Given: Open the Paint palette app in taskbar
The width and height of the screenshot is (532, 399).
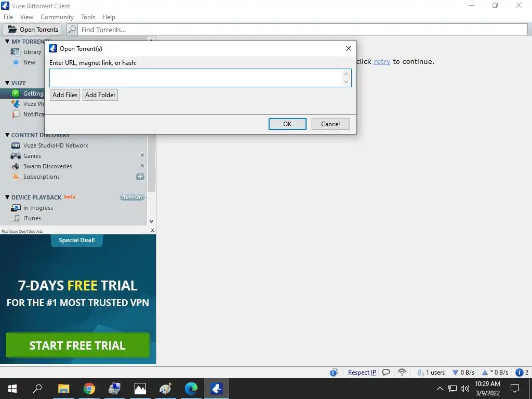Looking at the screenshot, I should (x=166, y=389).
